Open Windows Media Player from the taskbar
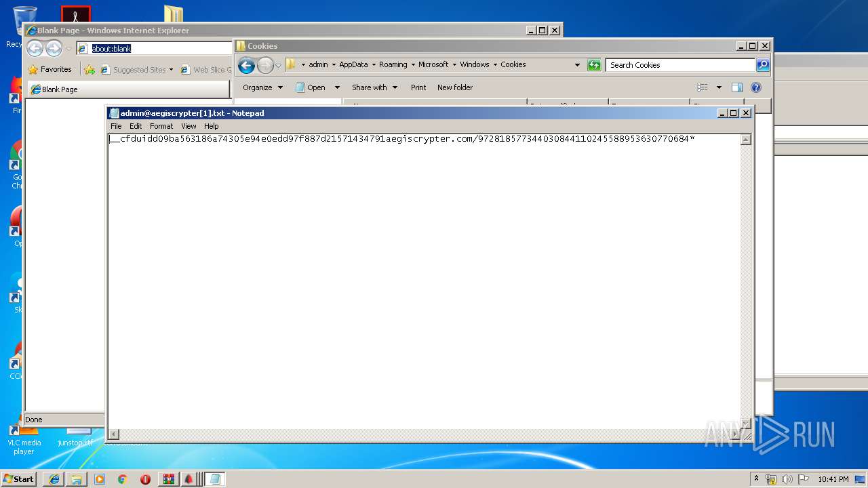 [100, 479]
